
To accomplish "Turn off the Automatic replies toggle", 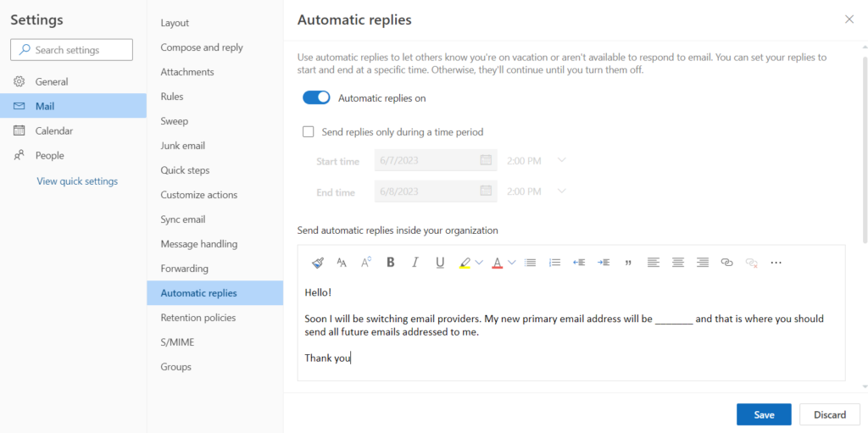I will (316, 98).
